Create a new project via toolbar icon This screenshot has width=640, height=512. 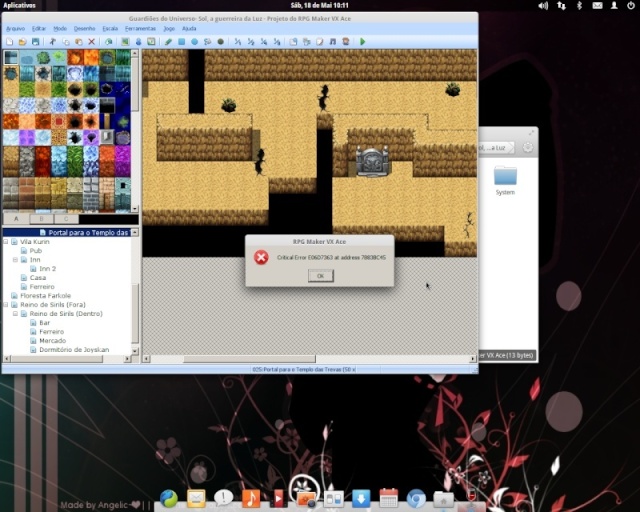coord(9,42)
